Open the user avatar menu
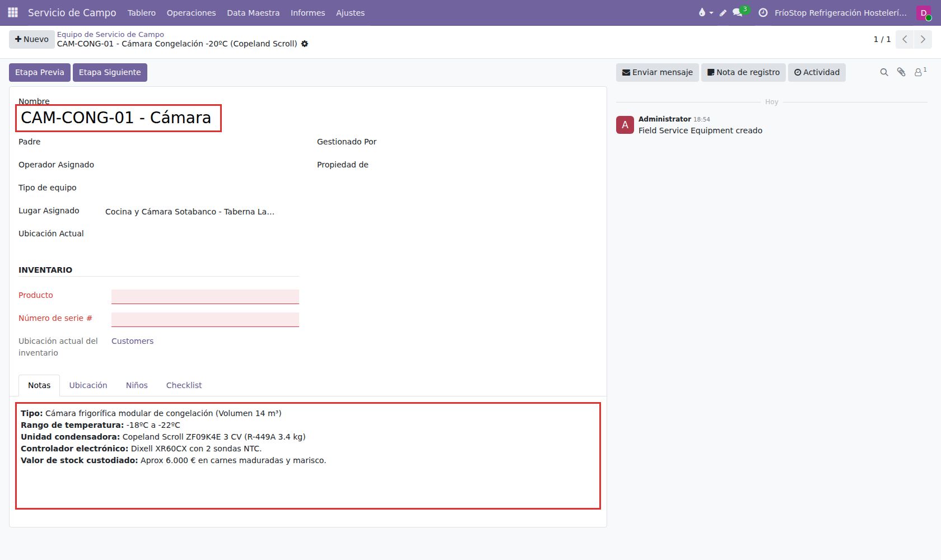This screenshot has width=941, height=560. coord(924,12)
